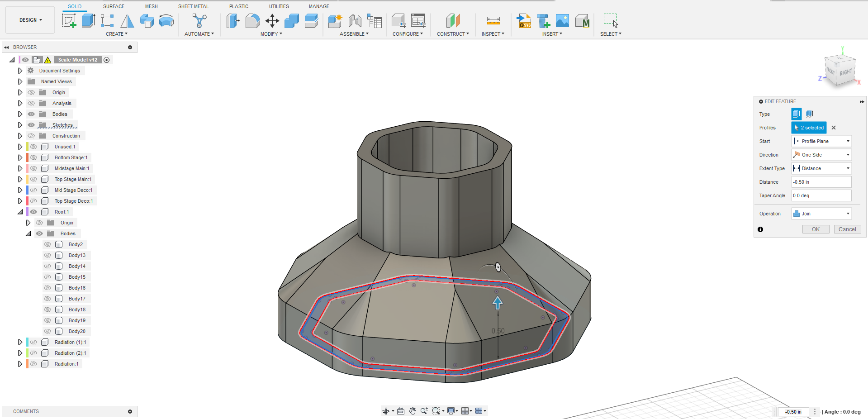Open the MODIFY menu

pos(271,34)
